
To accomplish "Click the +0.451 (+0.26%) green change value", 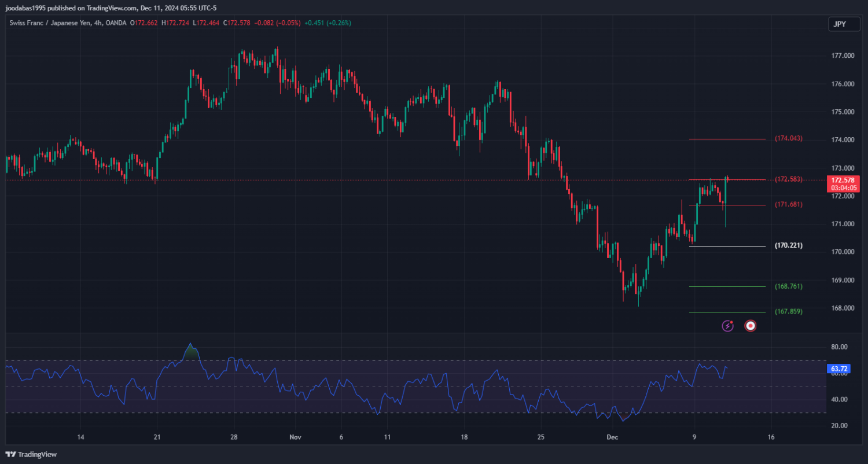I will (x=328, y=23).
